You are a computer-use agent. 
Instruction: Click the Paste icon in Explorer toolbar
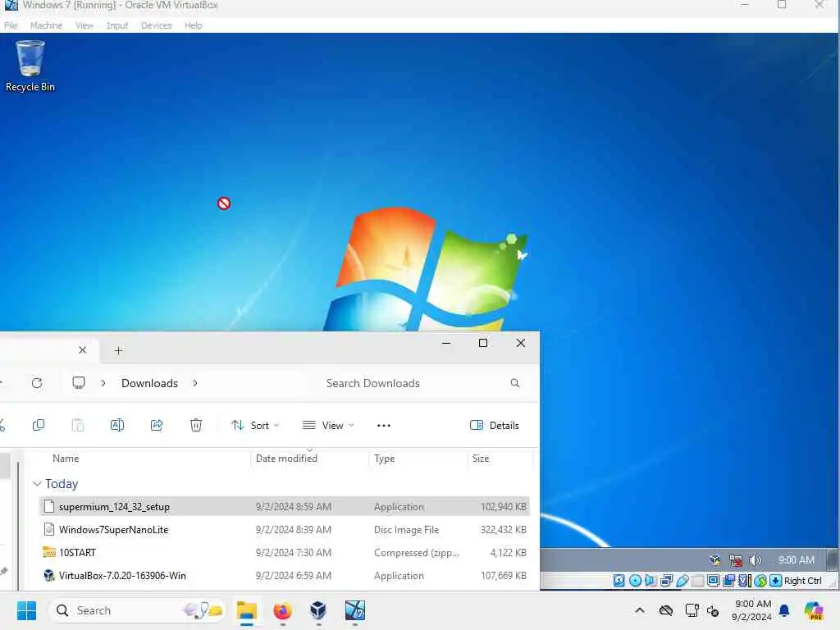point(78,425)
